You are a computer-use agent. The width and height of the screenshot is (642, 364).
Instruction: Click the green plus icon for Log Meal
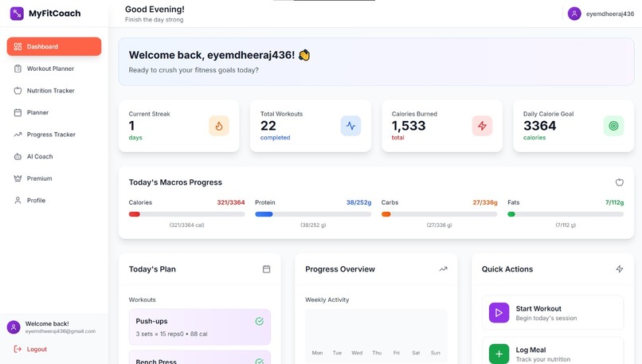coord(499,354)
